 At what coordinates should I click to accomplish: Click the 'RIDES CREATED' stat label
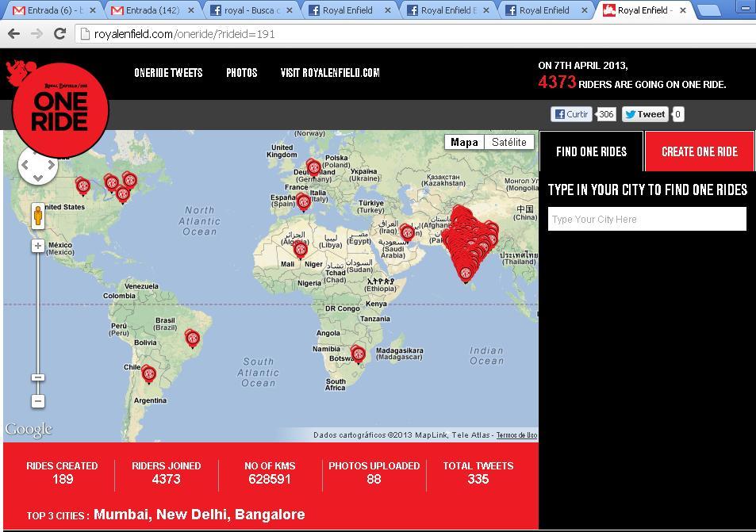[62, 466]
